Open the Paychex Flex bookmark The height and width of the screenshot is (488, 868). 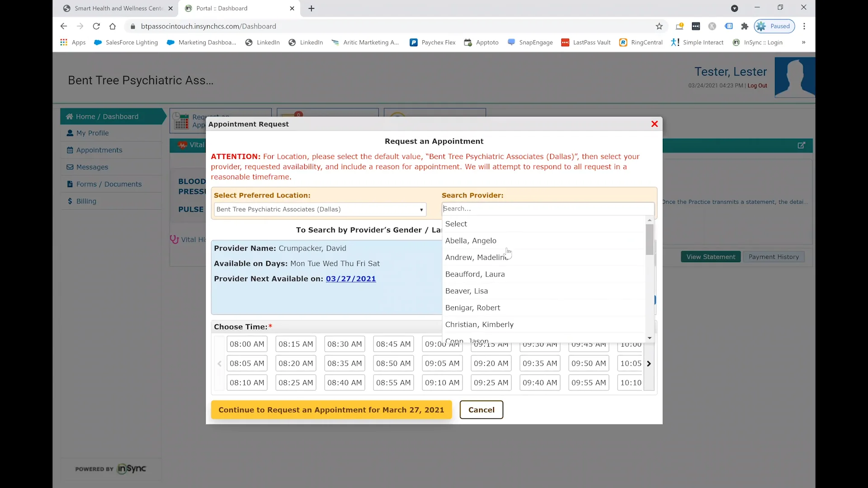pyautogui.click(x=433, y=42)
